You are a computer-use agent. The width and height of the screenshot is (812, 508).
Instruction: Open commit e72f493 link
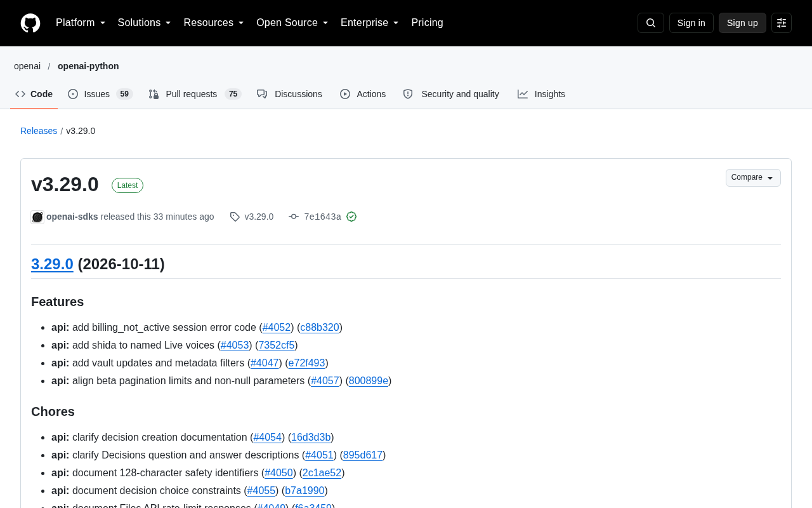click(x=307, y=363)
